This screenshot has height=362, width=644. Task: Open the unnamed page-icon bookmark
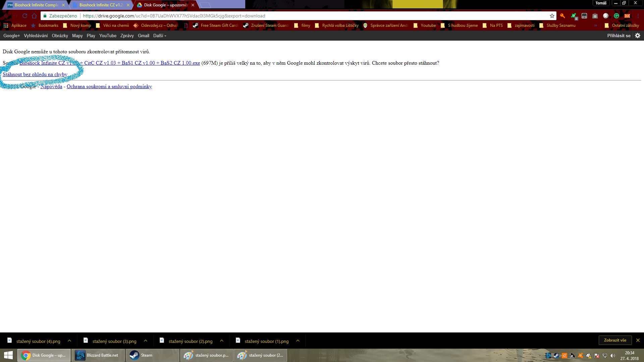point(186,25)
